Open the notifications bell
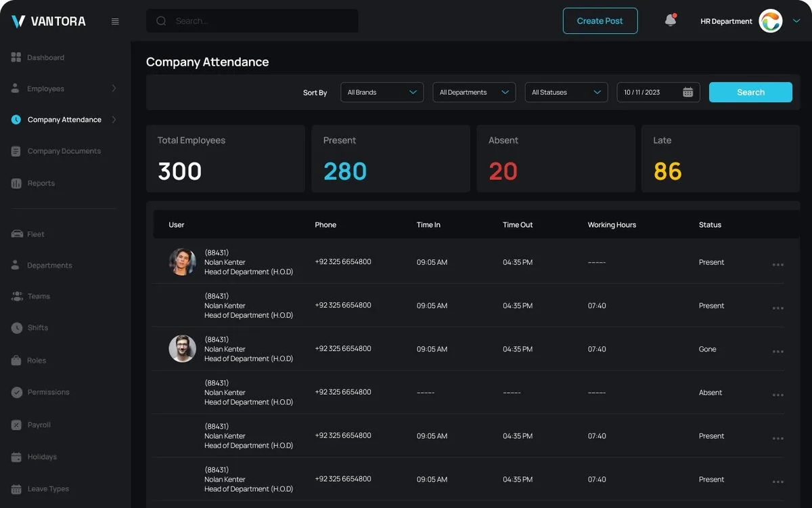This screenshot has height=508, width=812. (671, 20)
